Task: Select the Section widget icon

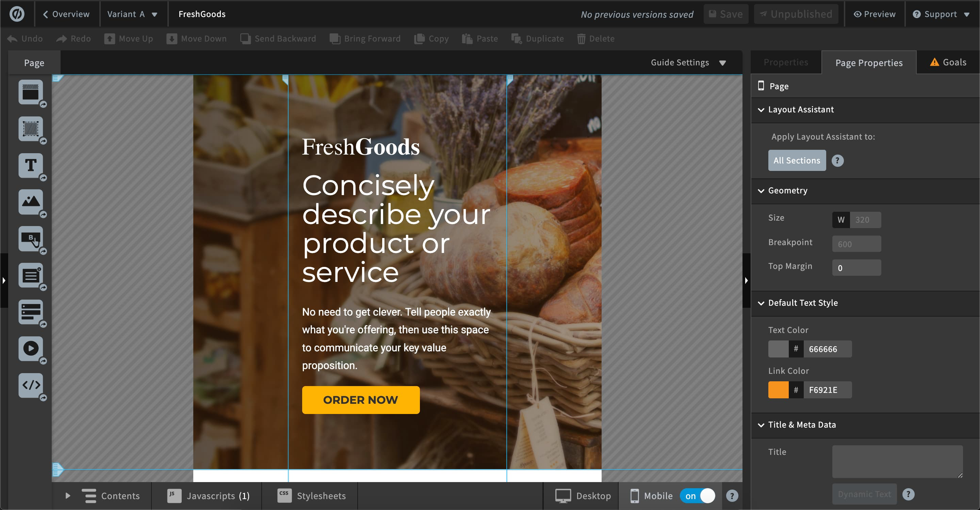Action: coord(30,92)
